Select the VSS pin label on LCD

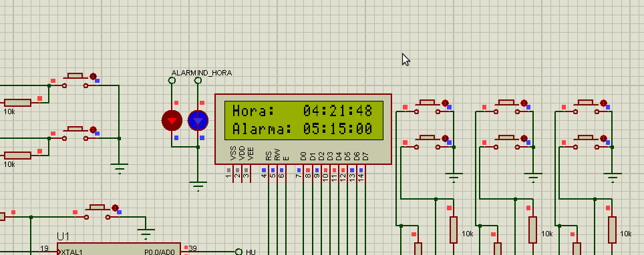click(233, 154)
